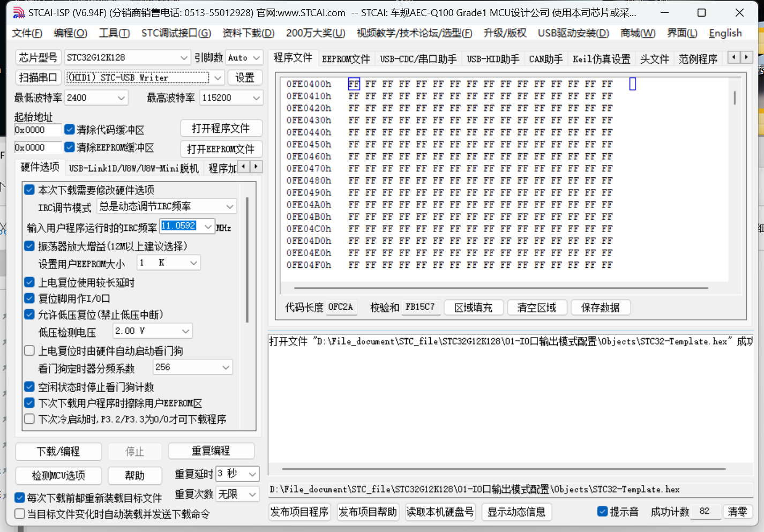Click the 读取本机硬盘号 button
The image size is (764, 532).
point(440,512)
